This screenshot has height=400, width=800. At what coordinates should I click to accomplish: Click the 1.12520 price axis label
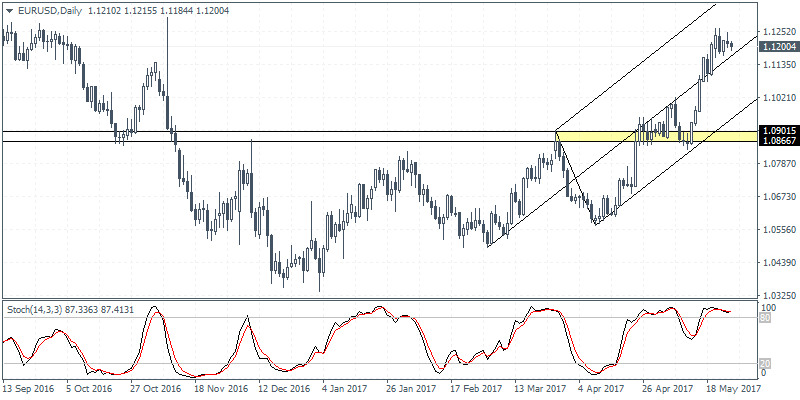(778, 32)
